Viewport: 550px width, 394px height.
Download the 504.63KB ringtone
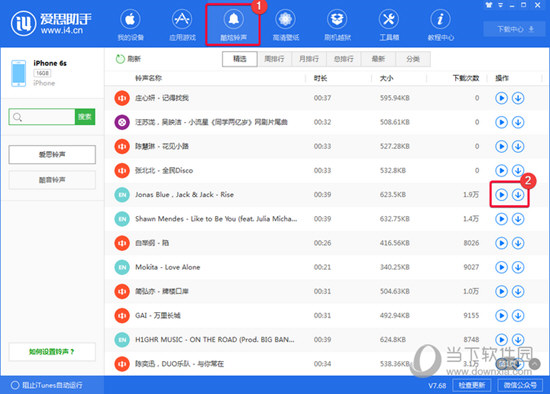tap(518, 292)
